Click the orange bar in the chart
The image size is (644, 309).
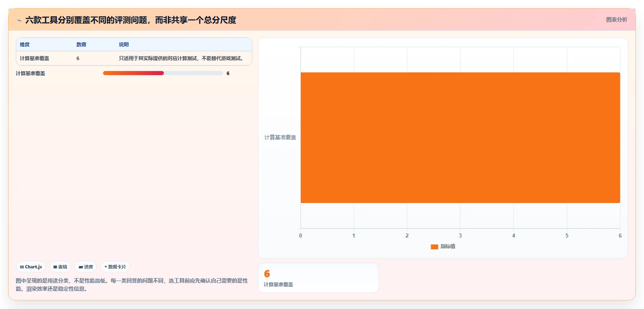point(460,138)
